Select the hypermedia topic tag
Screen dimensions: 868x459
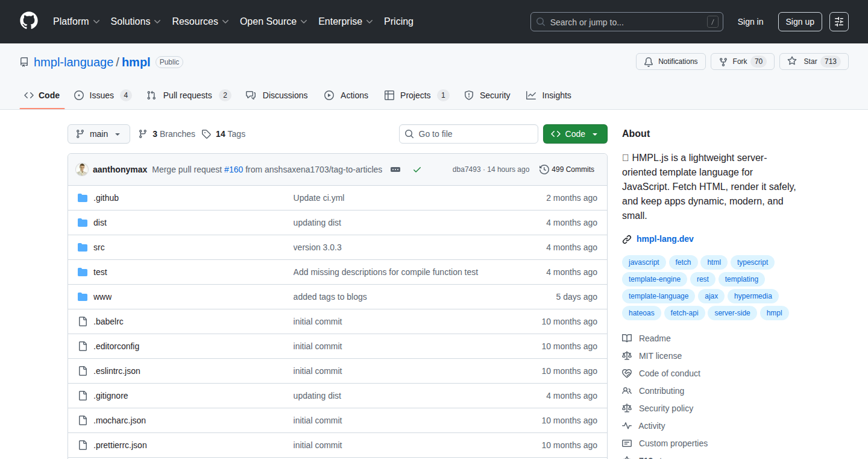click(x=753, y=296)
